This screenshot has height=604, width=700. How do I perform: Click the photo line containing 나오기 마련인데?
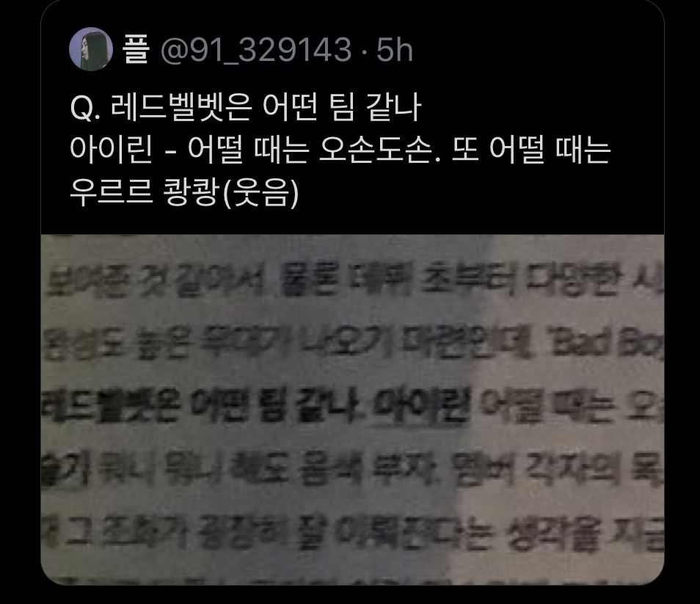coord(352,345)
